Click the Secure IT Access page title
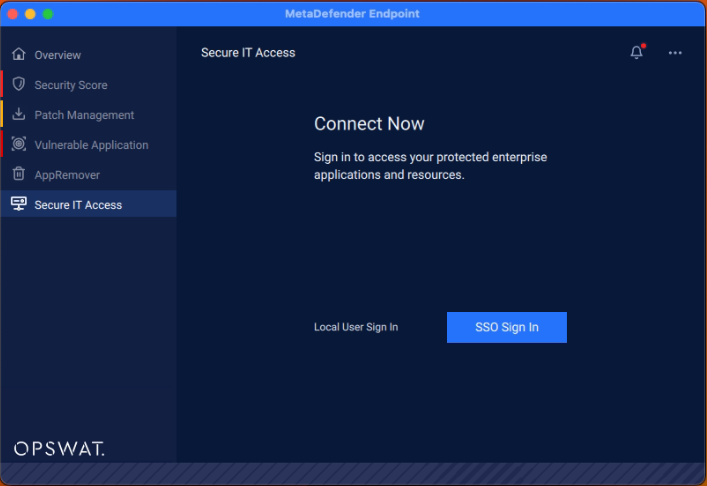707x486 pixels. click(248, 53)
